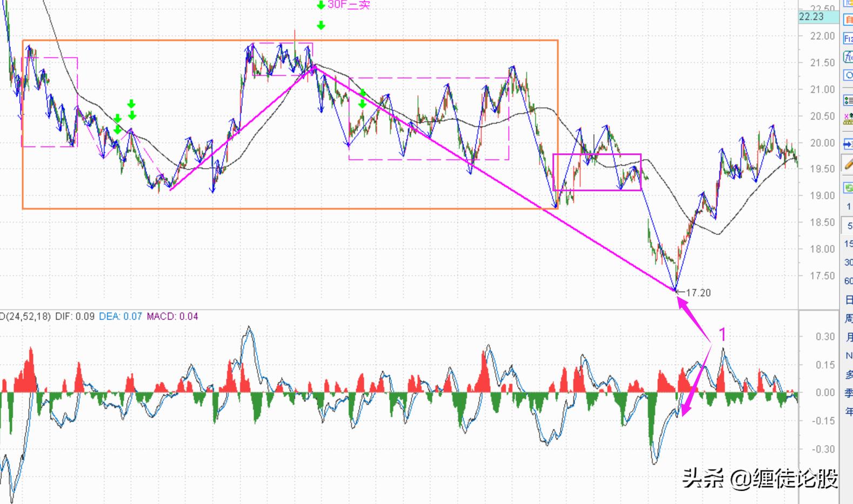Click the 0.00 MACD axis label
853x504 pixels.
[x=825, y=393]
